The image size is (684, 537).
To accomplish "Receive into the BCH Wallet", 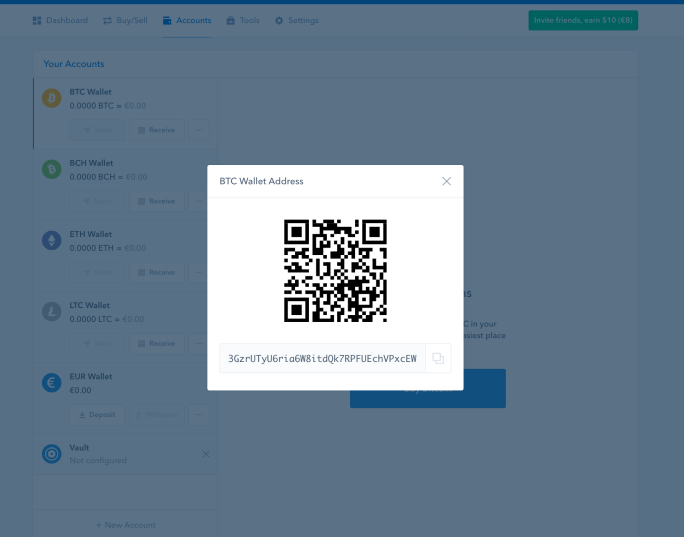I will (x=157, y=201).
